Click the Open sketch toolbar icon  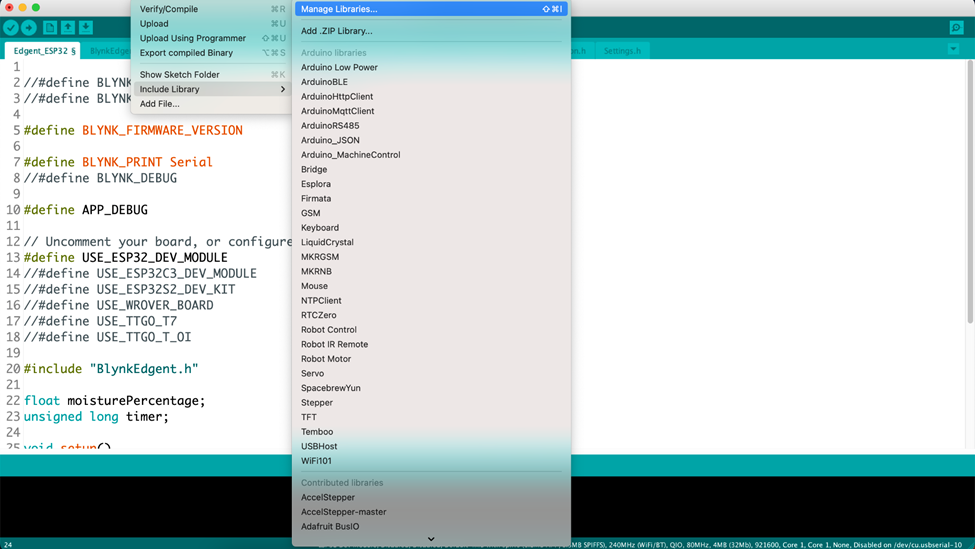(68, 27)
